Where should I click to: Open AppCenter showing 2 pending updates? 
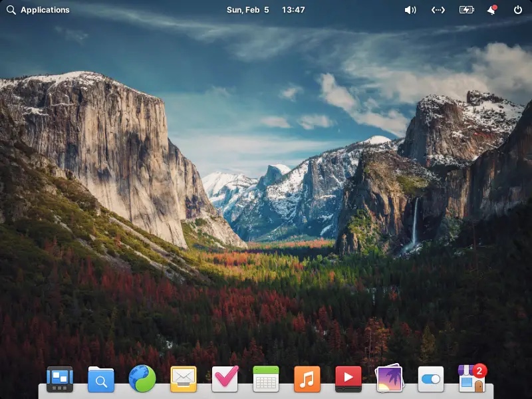click(x=472, y=378)
